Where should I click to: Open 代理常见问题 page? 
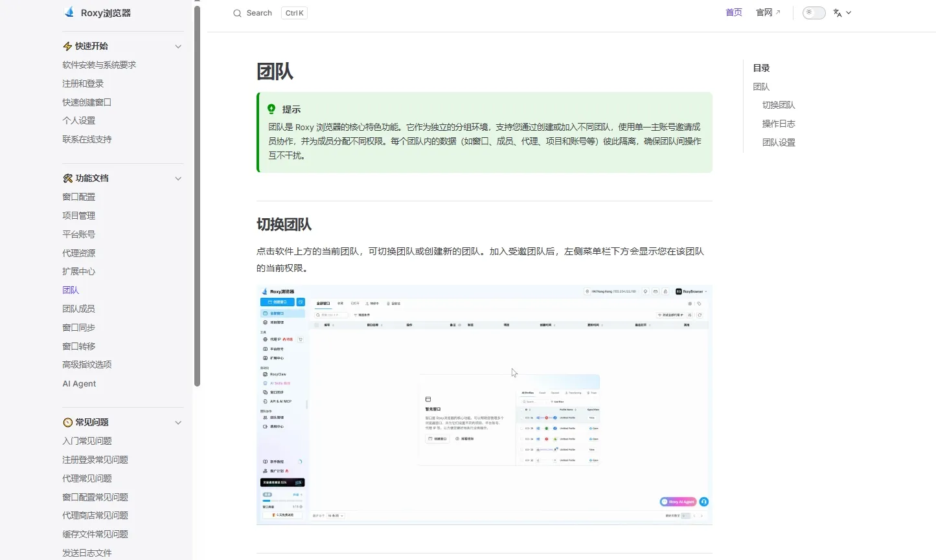(87, 478)
